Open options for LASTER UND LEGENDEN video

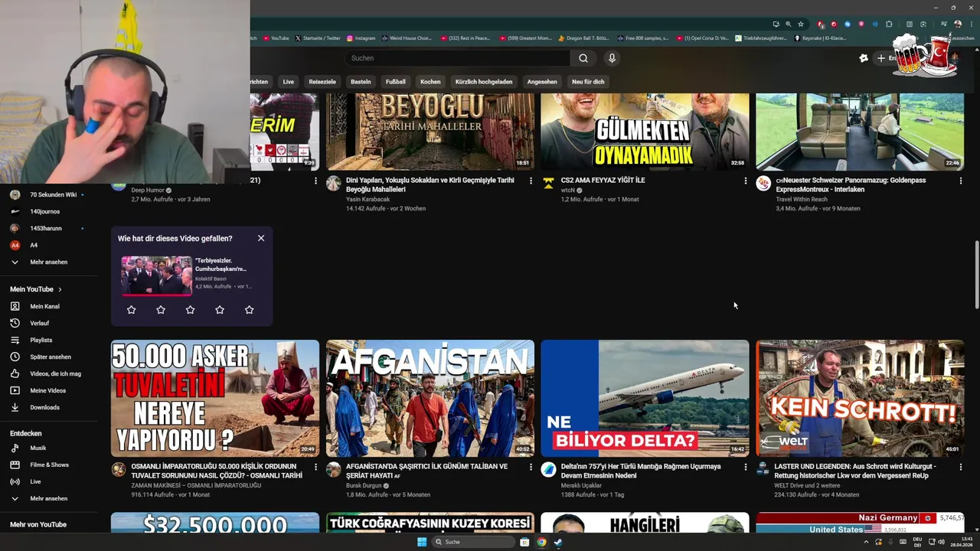tap(961, 467)
